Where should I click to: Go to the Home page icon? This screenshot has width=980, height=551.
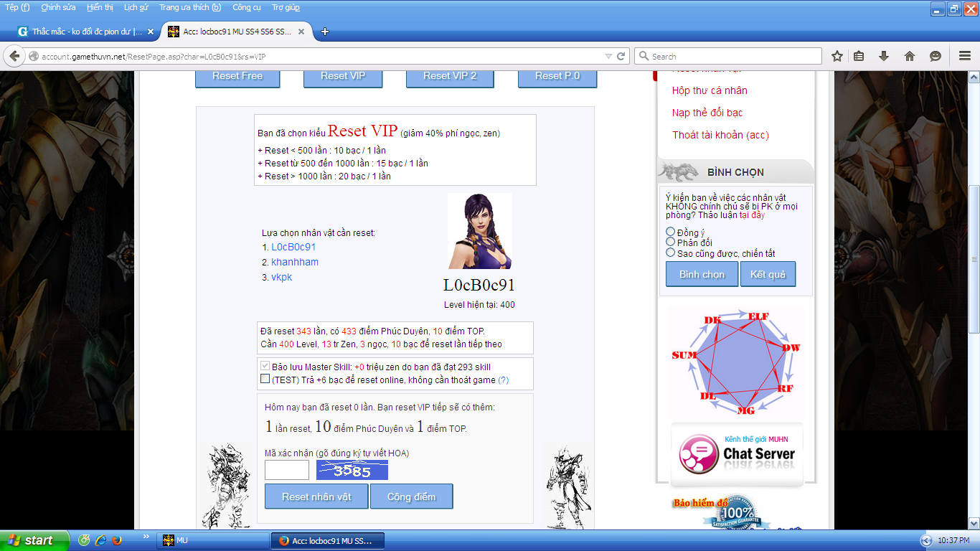pyautogui.click(x=909, y=56)
